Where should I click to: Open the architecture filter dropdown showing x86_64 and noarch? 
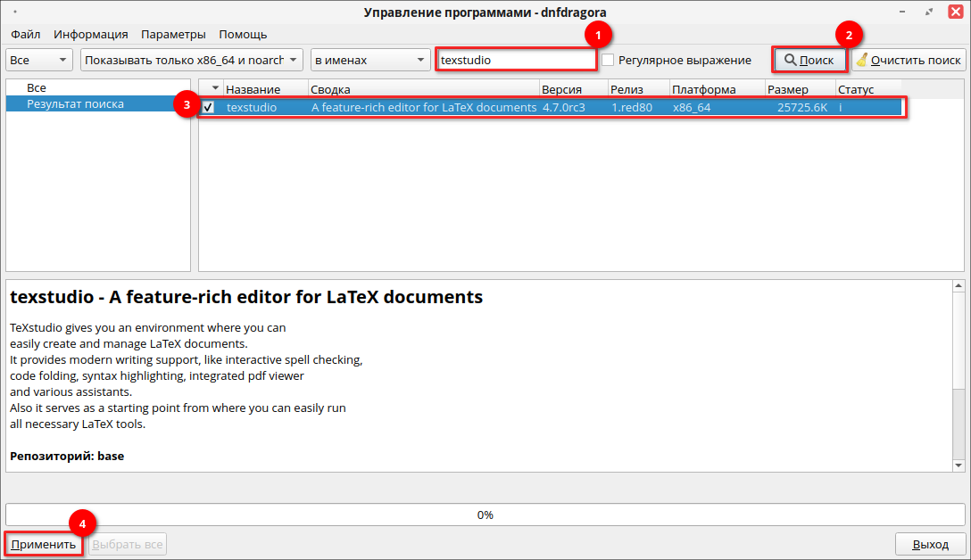click(x=191, y=60)
